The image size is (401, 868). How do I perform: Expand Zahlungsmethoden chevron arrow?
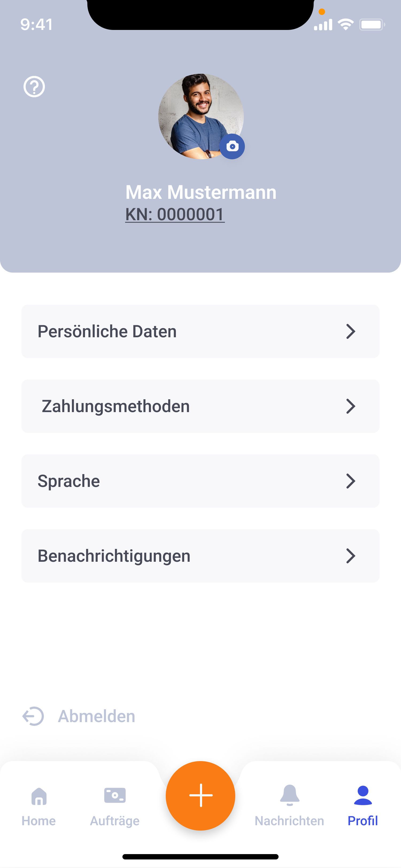click(350, 406)
